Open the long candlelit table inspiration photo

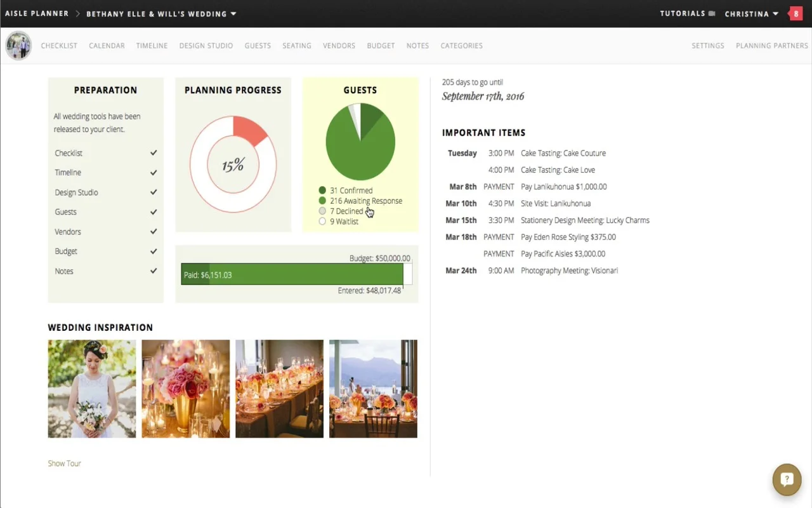[279, 389]
